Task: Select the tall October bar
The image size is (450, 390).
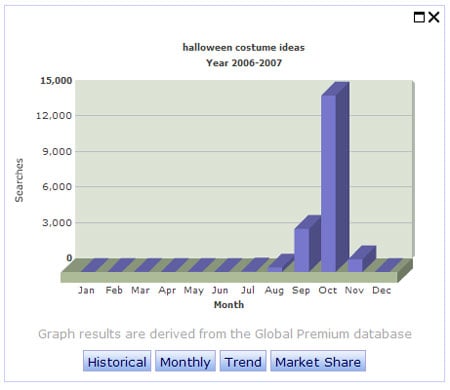Action: 335,177
